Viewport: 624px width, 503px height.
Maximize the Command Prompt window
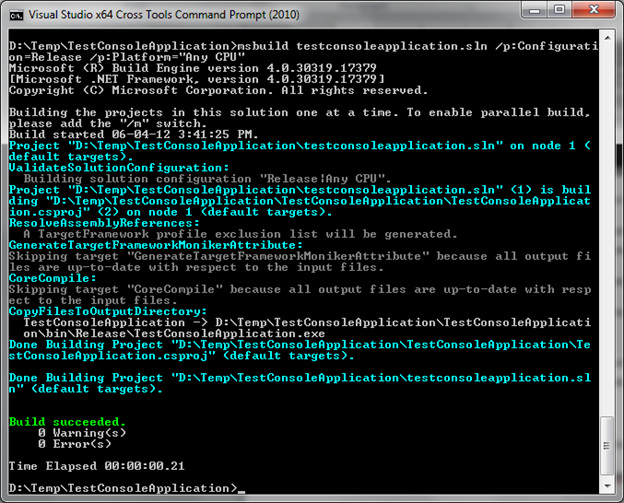[x=559, y=10]
